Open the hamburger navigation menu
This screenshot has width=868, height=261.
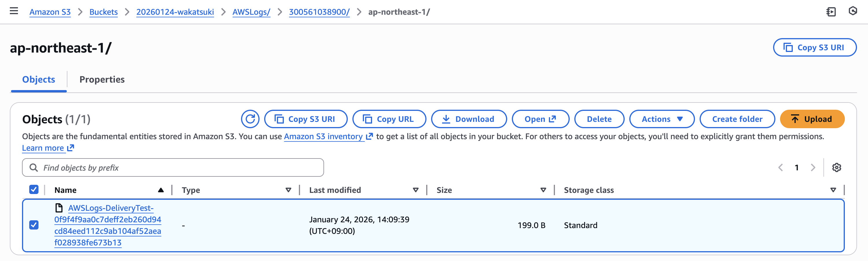click(14, 11)
